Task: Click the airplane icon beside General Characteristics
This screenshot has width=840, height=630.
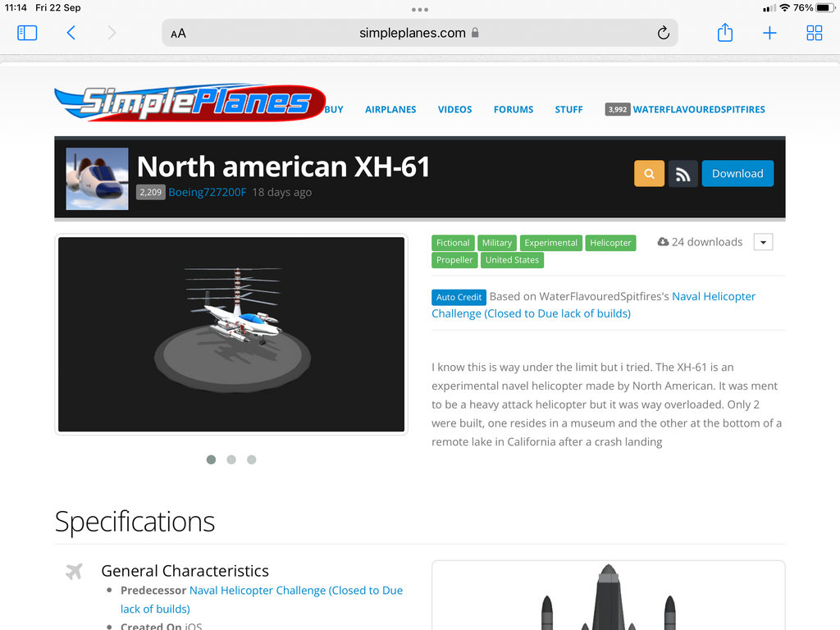Action: click(74, 572)
